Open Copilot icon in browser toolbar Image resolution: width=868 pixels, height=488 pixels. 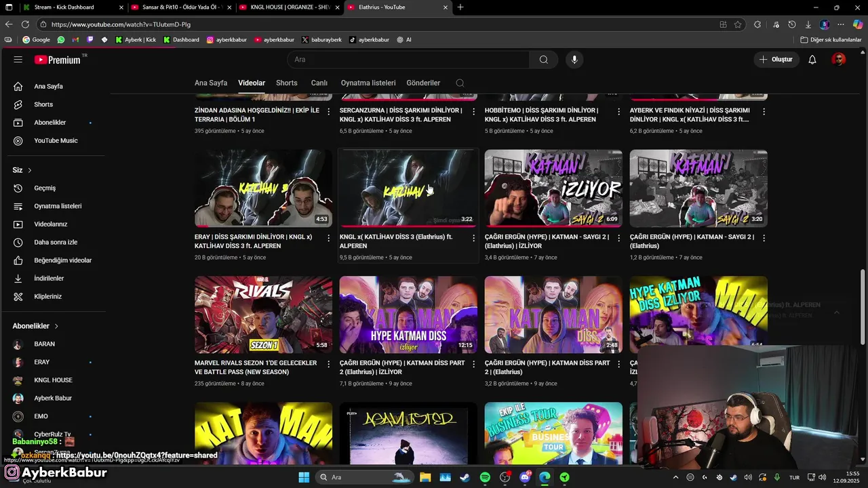(858, 24)
